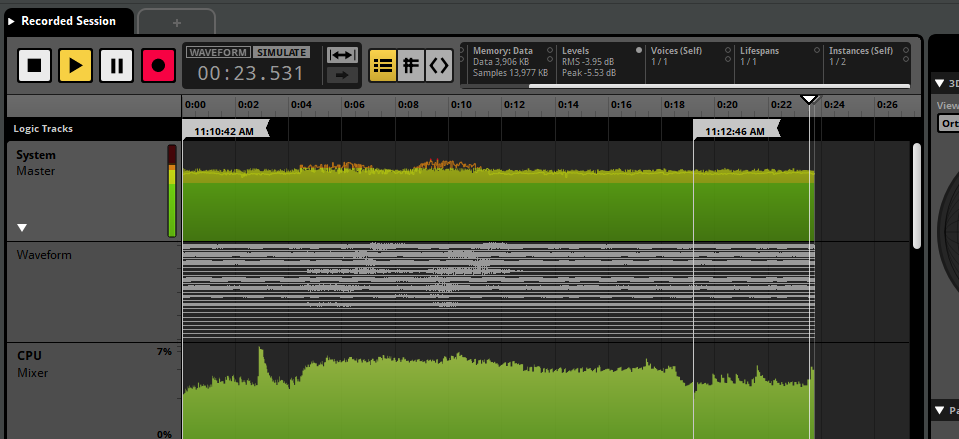Collapse the 3D panel triangle on right

point(940,83)
